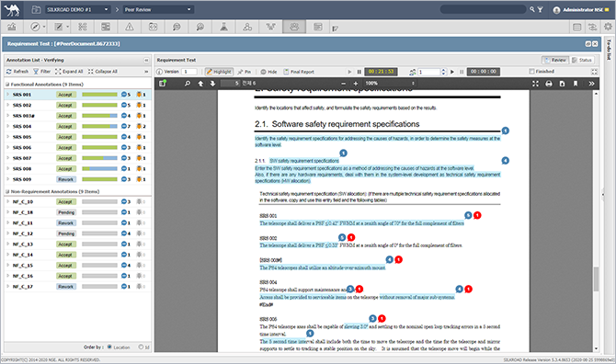Increment the reviewer number stepper

(443, 70)
